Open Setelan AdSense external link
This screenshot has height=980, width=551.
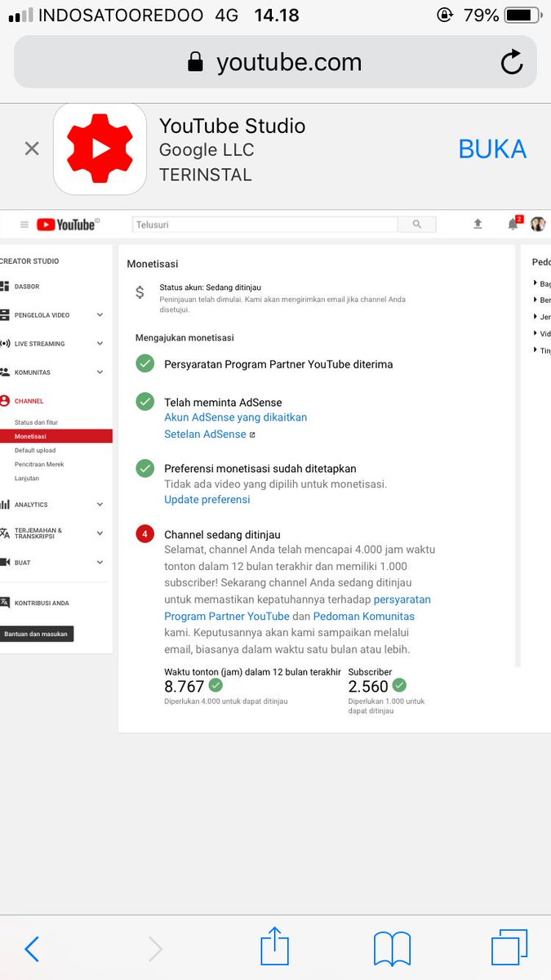210,434
